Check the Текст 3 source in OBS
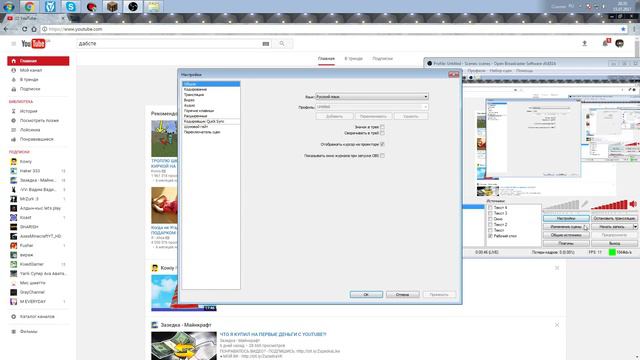 click(490, 213)
